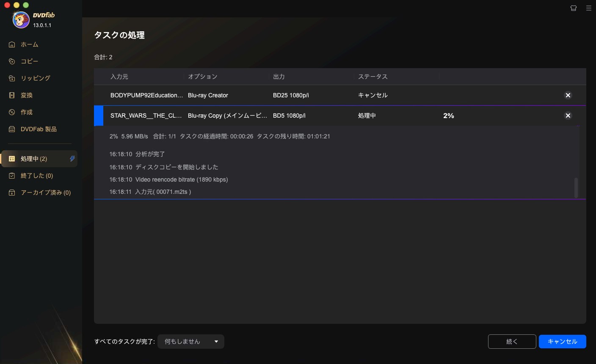
Task: Click the 続く continue button
Action: coord(512,342)
